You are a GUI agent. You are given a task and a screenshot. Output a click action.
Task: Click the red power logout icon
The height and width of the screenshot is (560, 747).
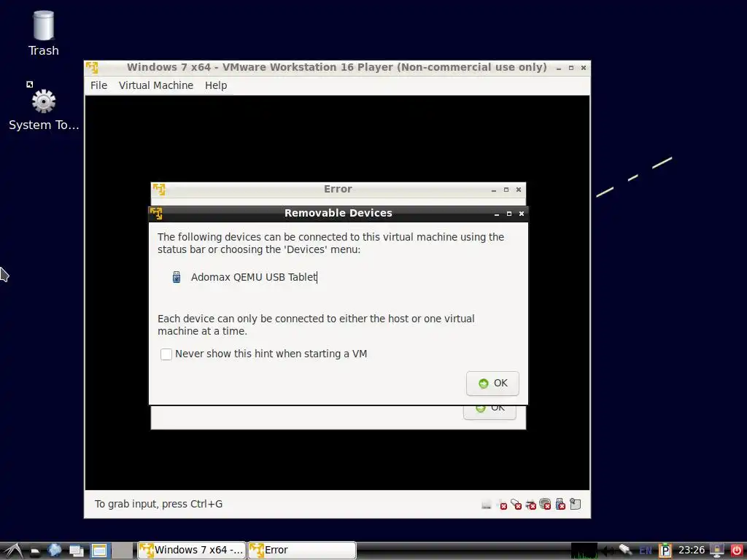tap(737, 551)
